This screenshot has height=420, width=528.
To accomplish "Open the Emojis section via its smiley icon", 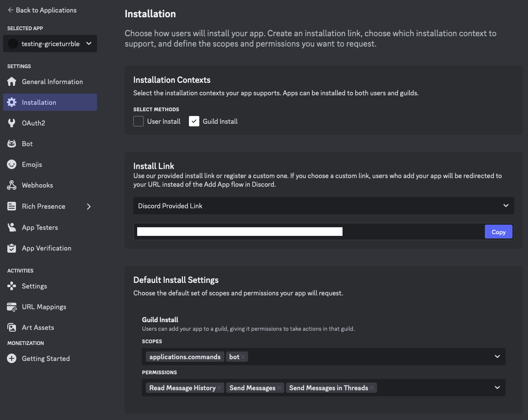I will point(12,164).
